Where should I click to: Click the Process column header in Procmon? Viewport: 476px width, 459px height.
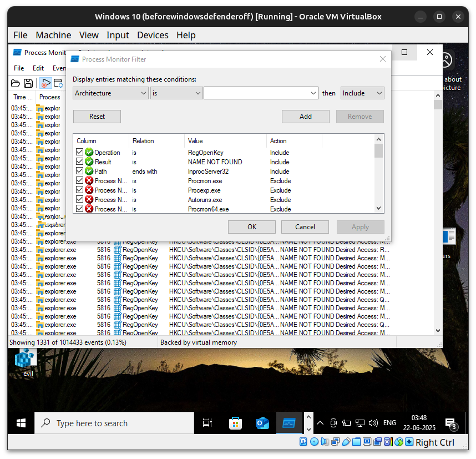click(50, 97)
